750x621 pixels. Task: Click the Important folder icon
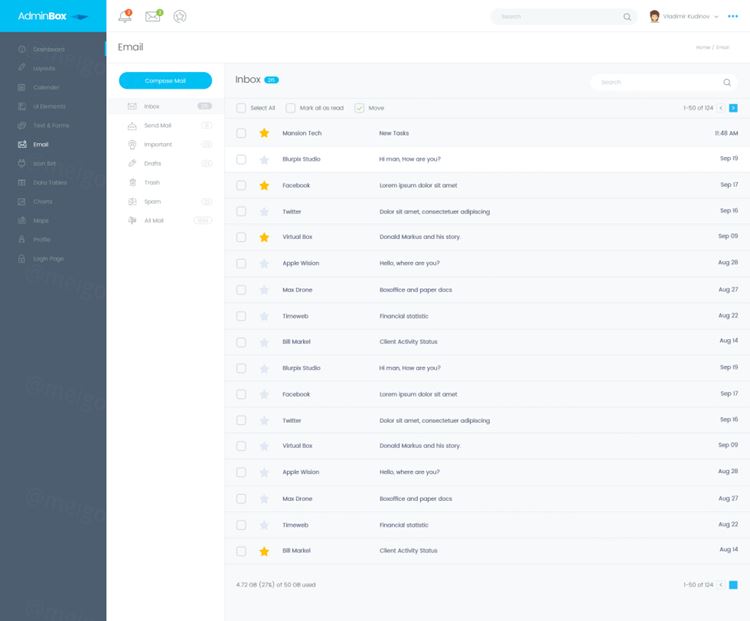click(132, 144)
